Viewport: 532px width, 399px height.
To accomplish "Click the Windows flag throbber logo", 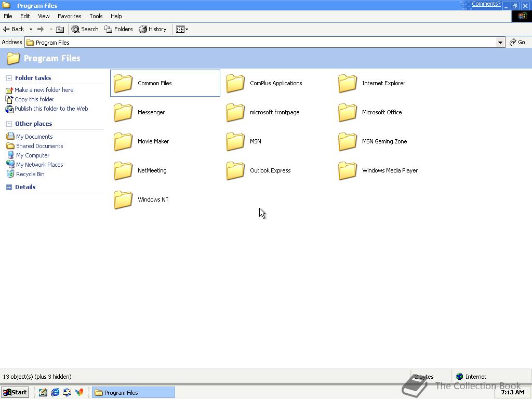I will (x=522, y=16).
